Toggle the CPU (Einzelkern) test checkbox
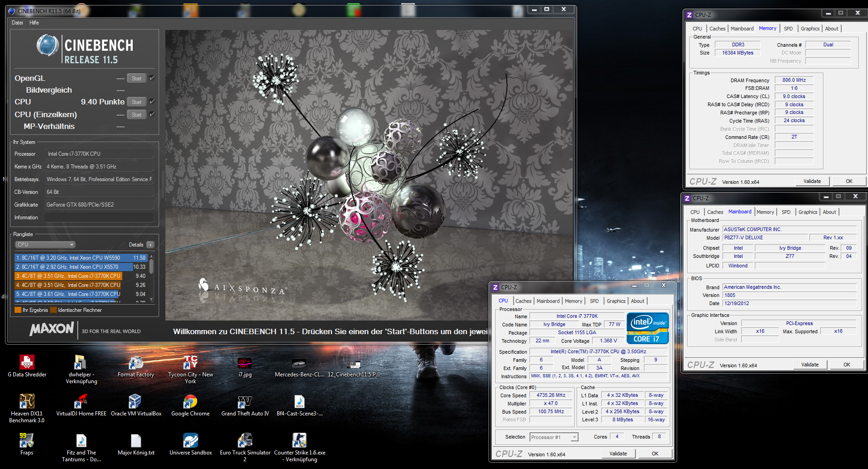The image size is (868, 469). pos(152,114)
